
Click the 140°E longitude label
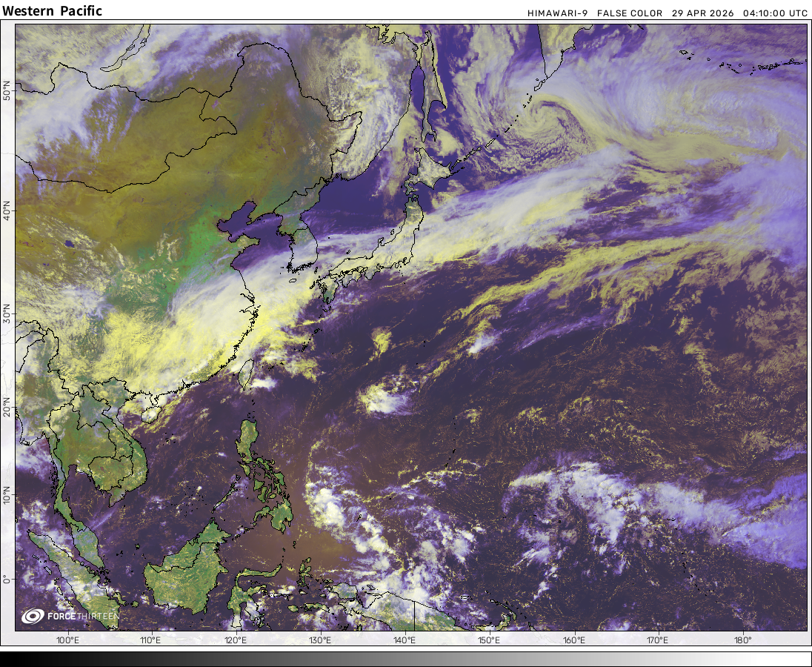coord(405,640)
